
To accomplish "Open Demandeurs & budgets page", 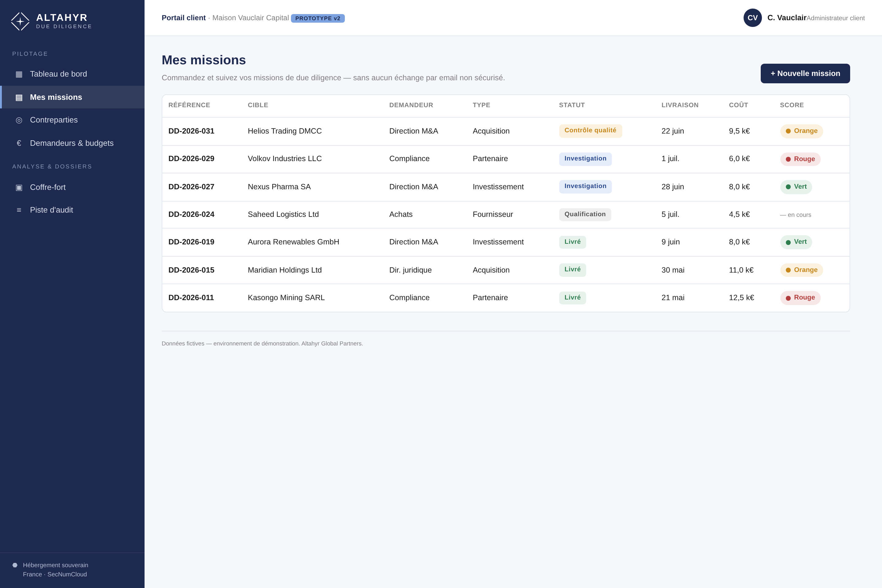I will [72, 143].
